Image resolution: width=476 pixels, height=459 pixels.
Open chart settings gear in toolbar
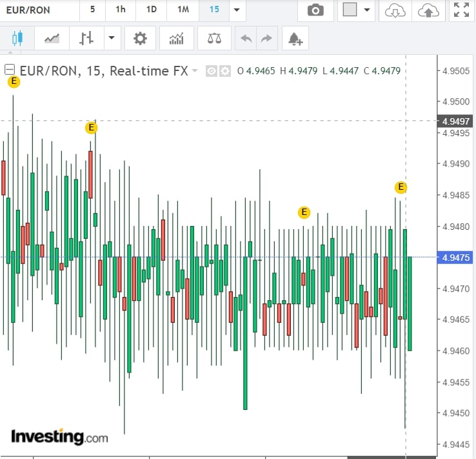[140, 39]
